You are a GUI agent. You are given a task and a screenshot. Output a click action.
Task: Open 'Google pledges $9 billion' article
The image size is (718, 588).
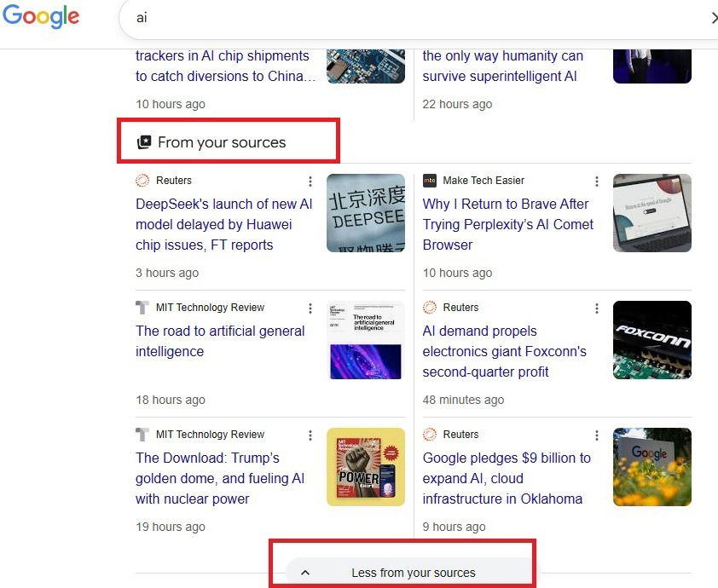point(507,478)
